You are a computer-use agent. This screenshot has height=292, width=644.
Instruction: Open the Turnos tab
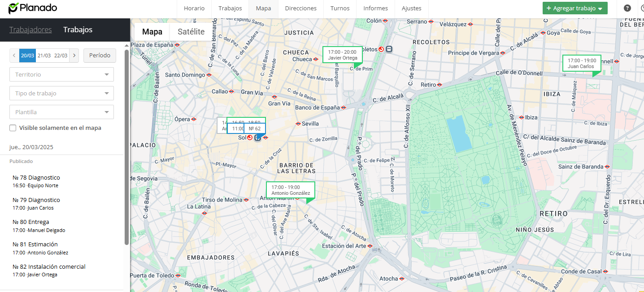[340, 8]
